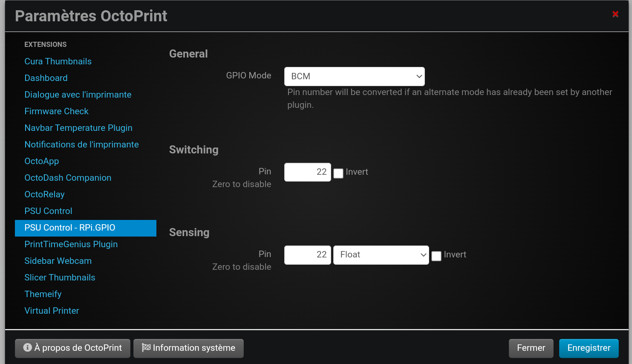
Task: Open the GPIO Mode dropdown
Action: pyautogui.click(x=354, y=76)
